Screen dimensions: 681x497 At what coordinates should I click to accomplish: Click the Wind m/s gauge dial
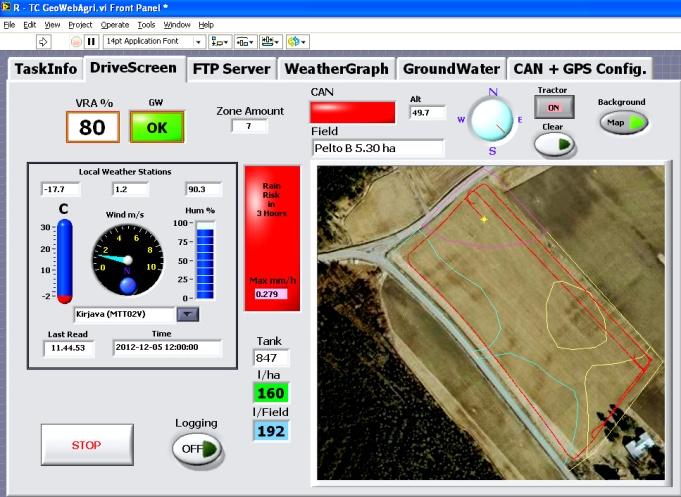pos(127,260)
